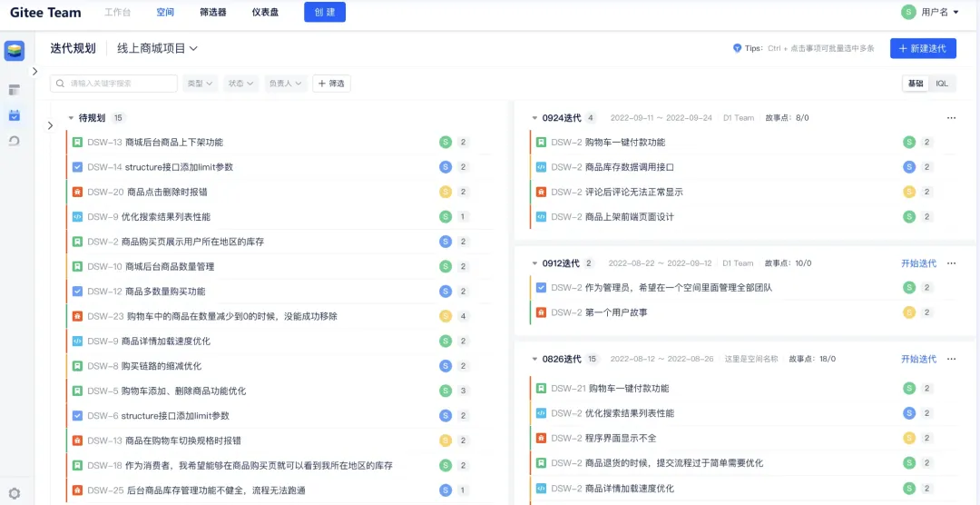The height and width of the screenshot is (505, 980).
Task: Open the 类型 filter dropdown
Action: 200,84
